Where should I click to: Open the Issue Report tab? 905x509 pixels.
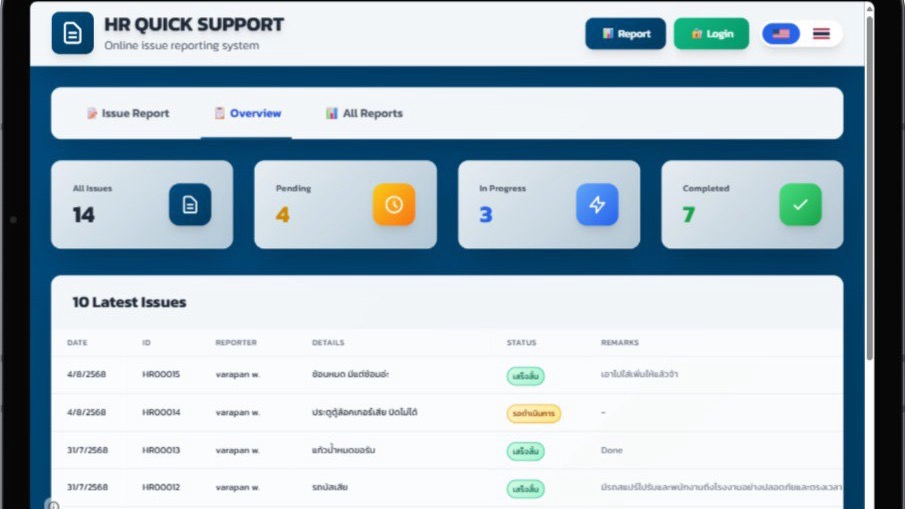coord(128,114)
